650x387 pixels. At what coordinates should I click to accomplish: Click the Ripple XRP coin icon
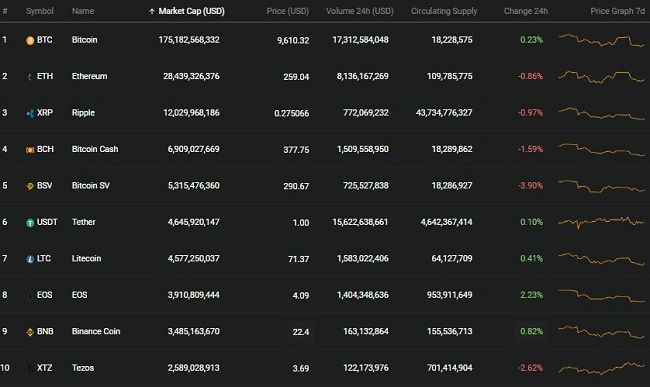[30, 113]
